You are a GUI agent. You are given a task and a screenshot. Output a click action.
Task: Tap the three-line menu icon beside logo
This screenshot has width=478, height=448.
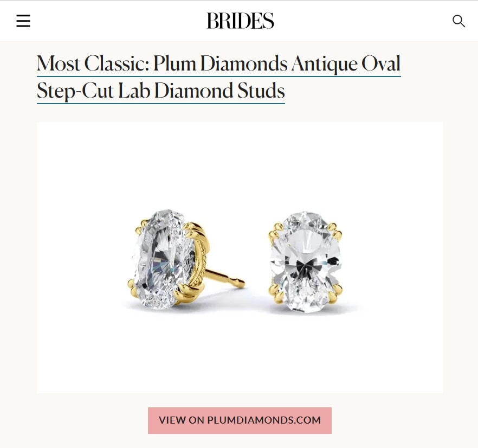[23, 21]
